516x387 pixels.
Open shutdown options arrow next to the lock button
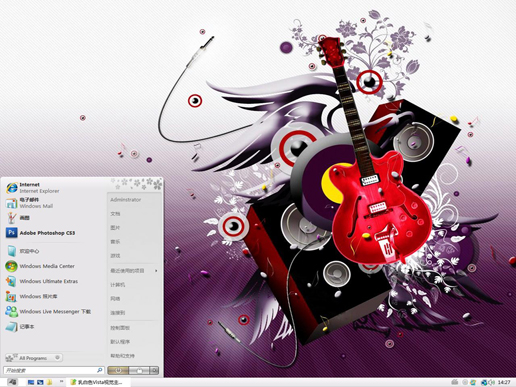click(x=154, y=370)
